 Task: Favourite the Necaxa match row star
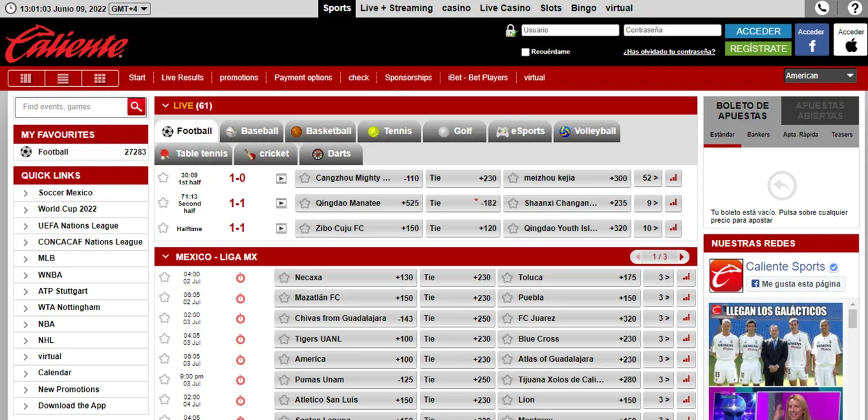(x=165, y=277)
